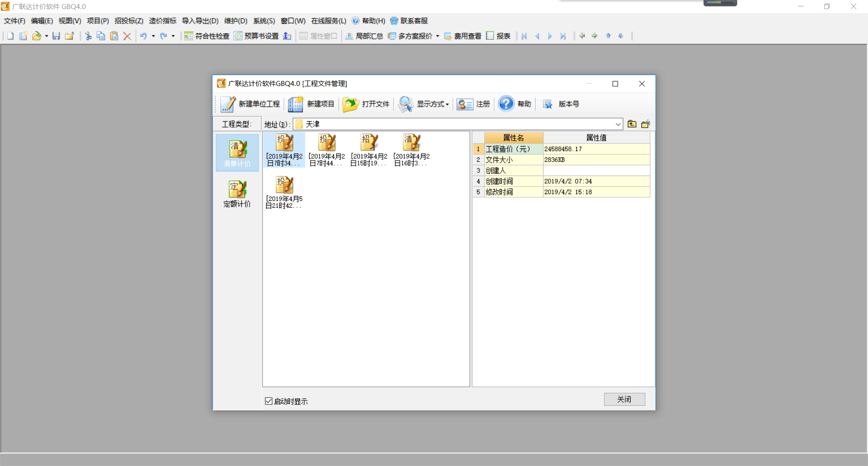Click the create new folder icon
This screenshot has height=466, width=868.
click(x=646, y=124)
